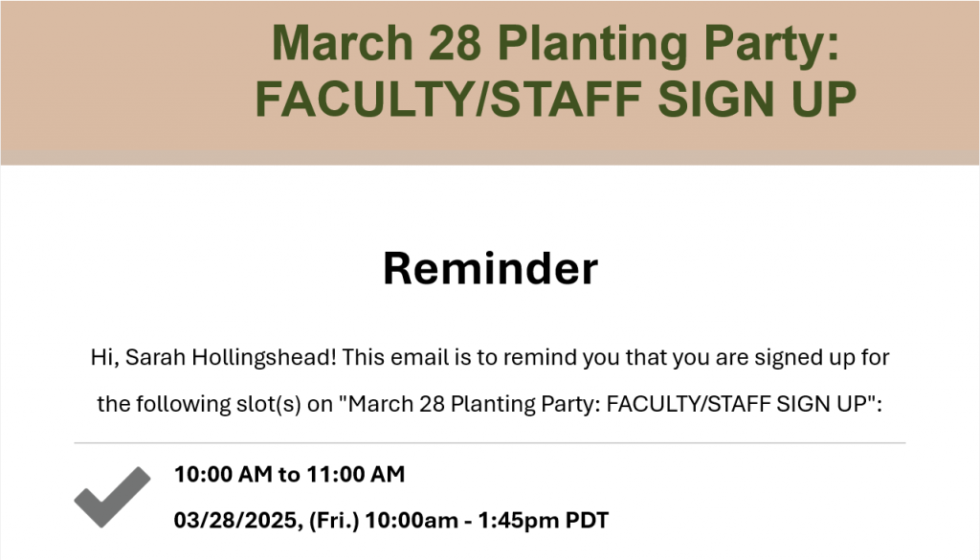Click the "1:45pm" end time text
The height and width of the screenshot is (560, 980).
click(518, 520)
